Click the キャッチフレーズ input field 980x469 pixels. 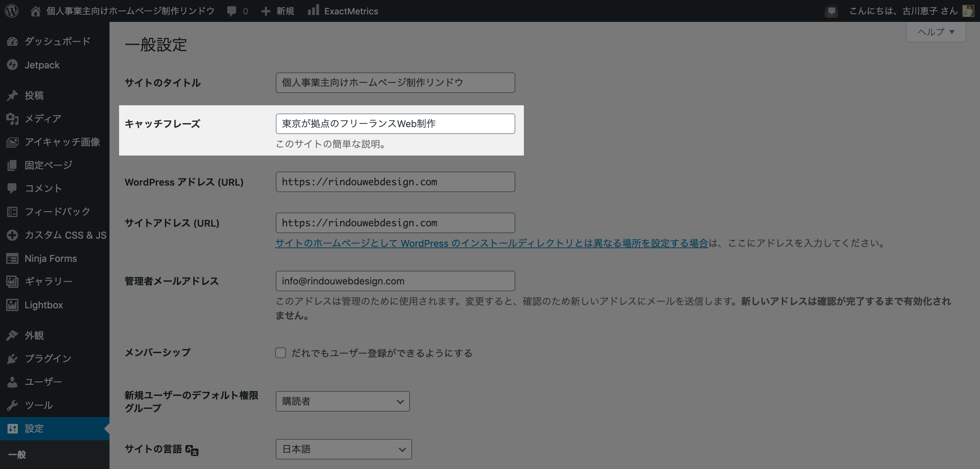pos(395,123)
